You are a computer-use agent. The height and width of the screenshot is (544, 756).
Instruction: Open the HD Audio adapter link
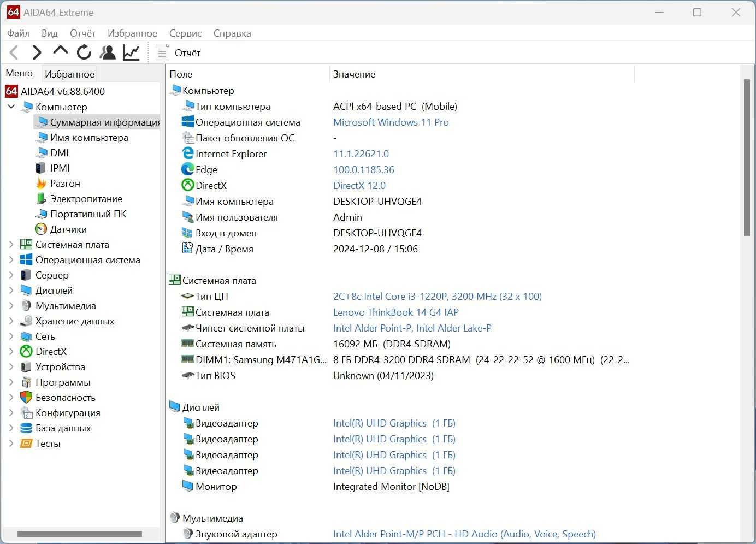tap(464, 534)
